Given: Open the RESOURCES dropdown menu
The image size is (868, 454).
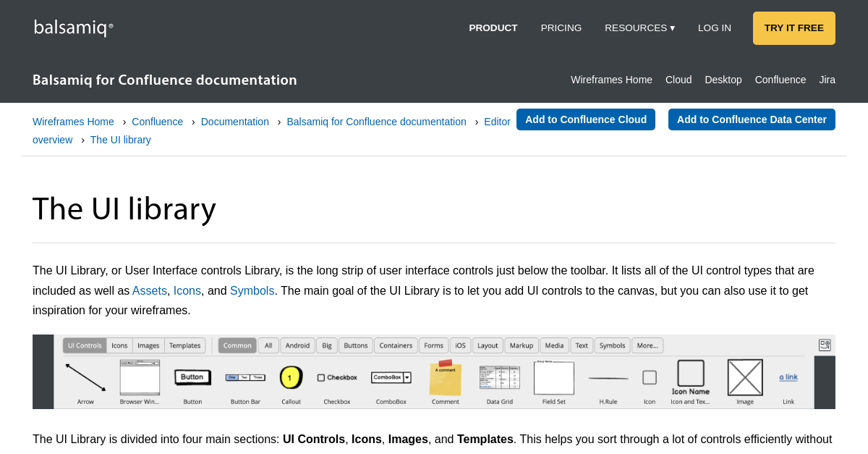Looking at the screenshot, I should tap(639, 28).
